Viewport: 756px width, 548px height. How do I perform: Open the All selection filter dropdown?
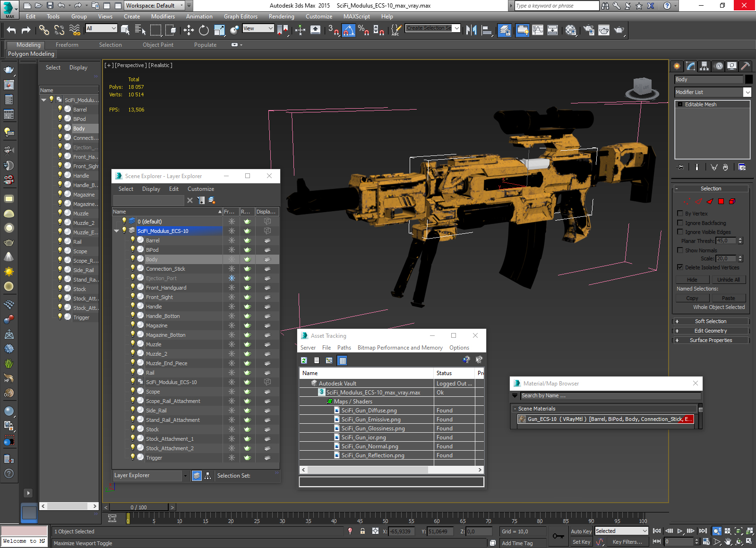point(101,28)
